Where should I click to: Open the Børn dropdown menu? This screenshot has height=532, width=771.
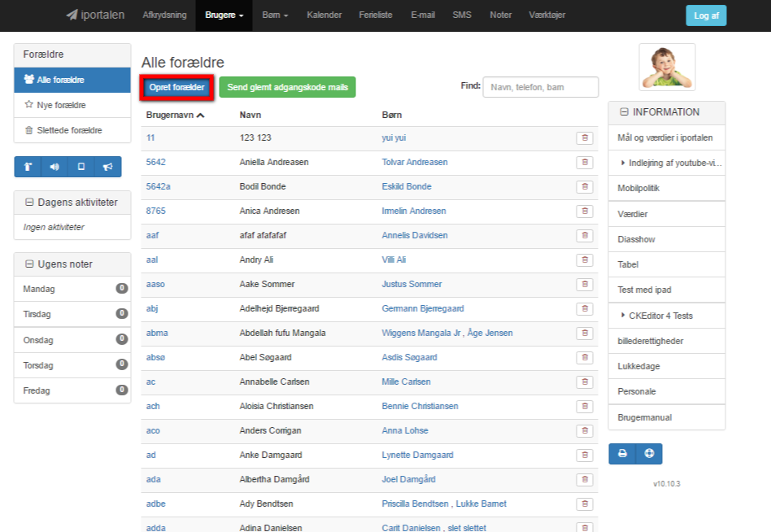click(275, 15)
